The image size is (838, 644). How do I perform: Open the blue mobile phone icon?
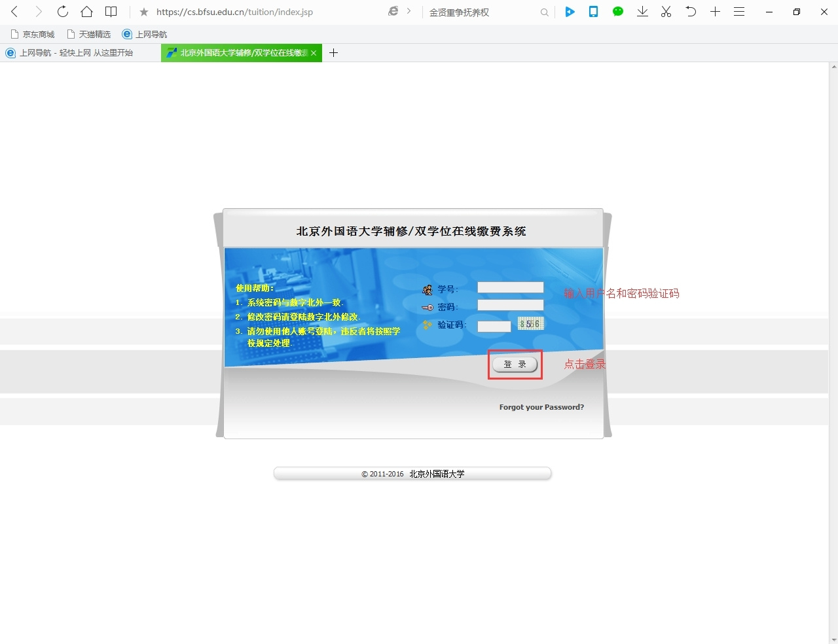click(593, 12)
